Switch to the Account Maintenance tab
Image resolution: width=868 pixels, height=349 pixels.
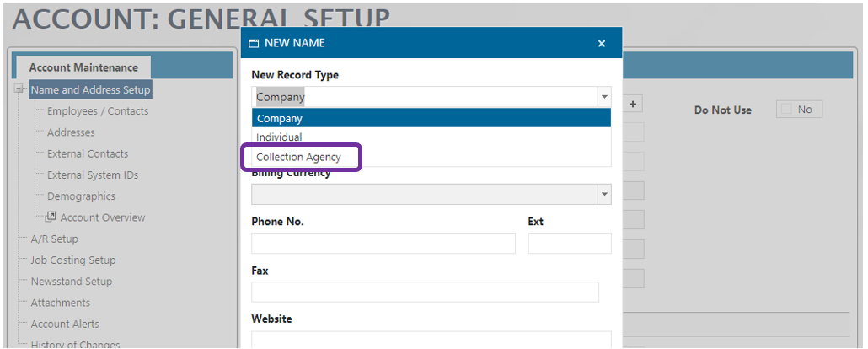[83, 67]
